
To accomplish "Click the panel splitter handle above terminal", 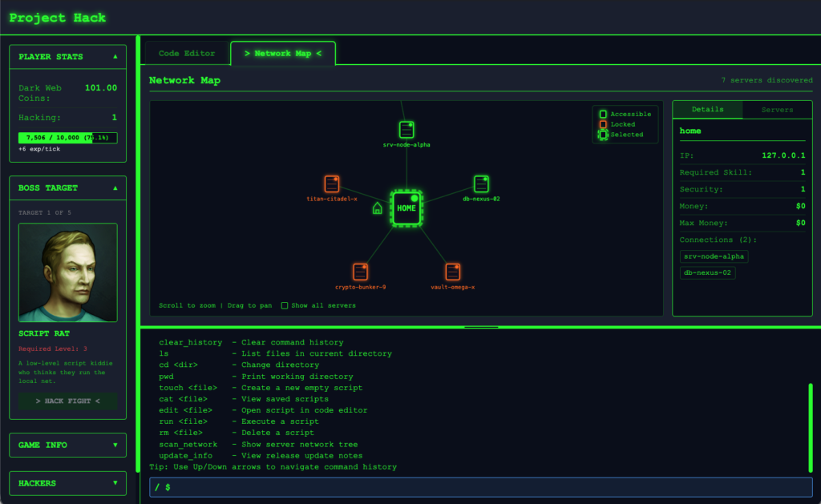I will pyautogui.click(x=481, y=327).
